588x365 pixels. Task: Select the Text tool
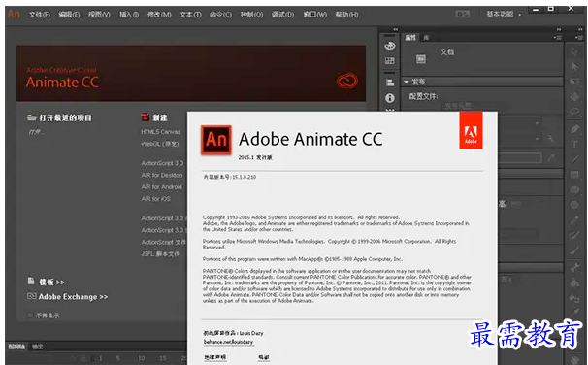click(x=574, y=144)
